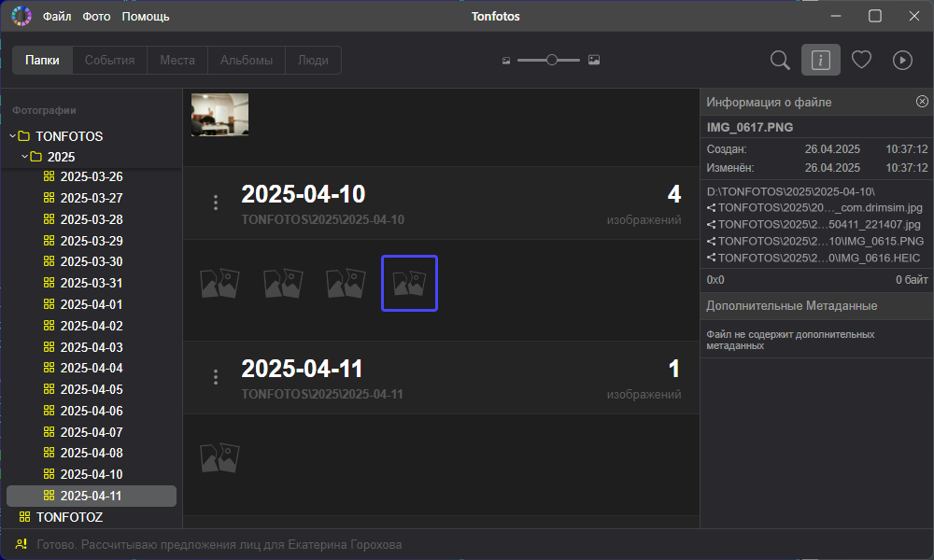934x560 pixels.
Task: Open folder 2025-03-30 in tree
Action: [92, 262]
